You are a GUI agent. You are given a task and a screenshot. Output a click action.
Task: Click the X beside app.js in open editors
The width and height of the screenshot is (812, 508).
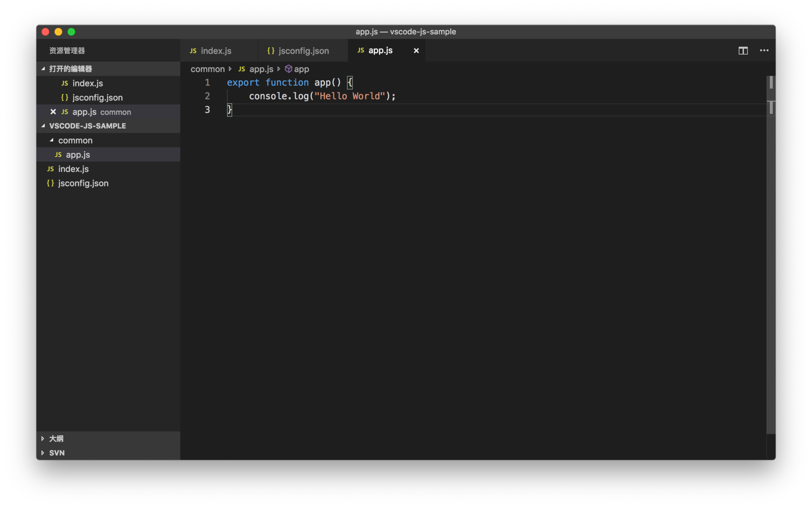point(53,112)
